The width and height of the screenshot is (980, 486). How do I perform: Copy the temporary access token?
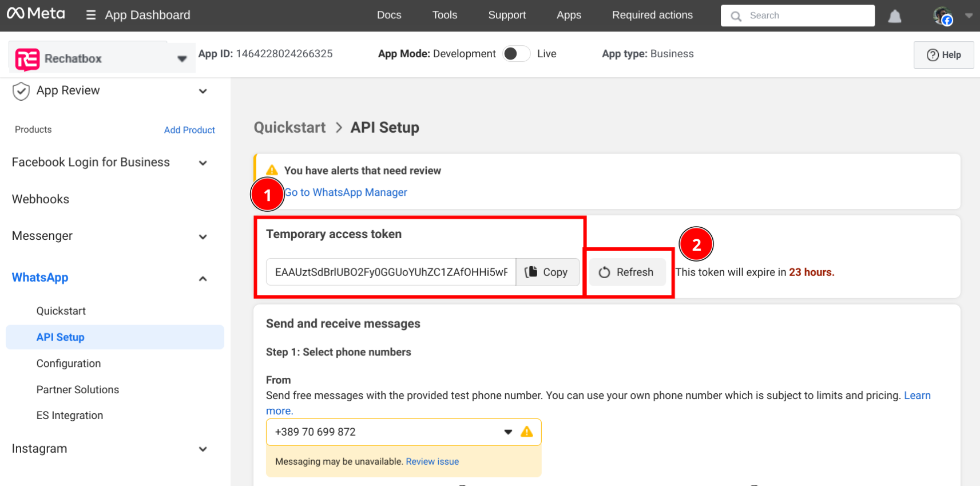click(547, 272)
